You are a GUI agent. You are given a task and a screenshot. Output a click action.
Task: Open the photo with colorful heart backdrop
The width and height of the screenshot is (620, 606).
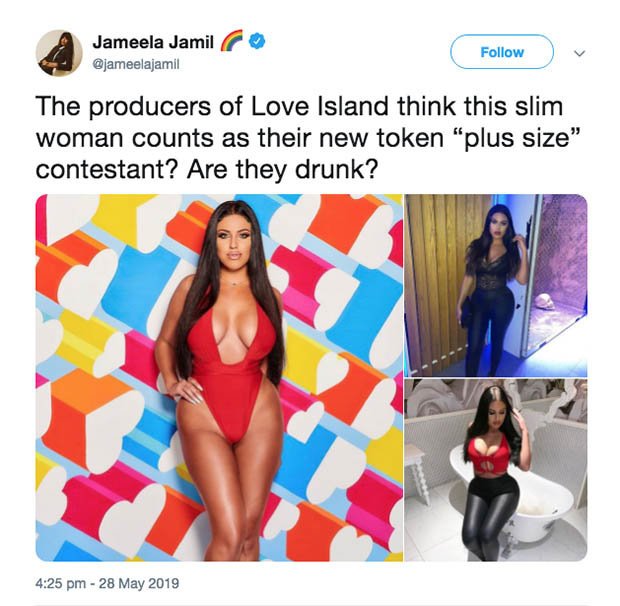pyautogui.click(x=219, y=378)
